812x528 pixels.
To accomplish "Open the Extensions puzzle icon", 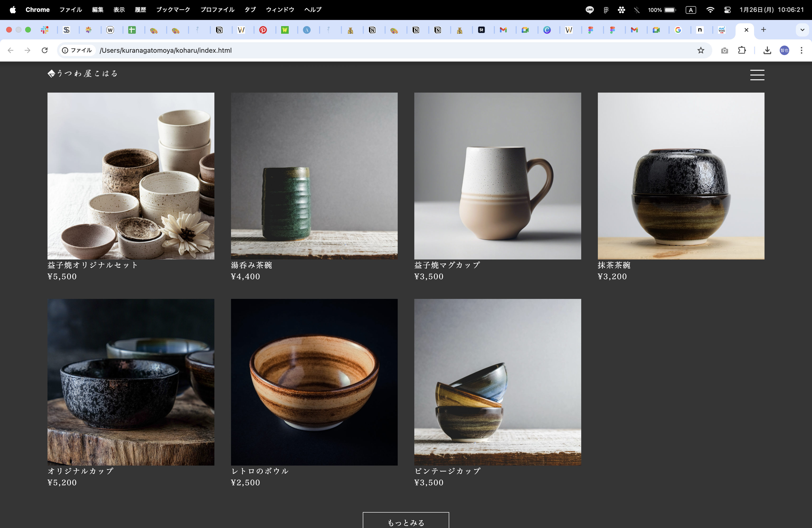I will (742, 51).
